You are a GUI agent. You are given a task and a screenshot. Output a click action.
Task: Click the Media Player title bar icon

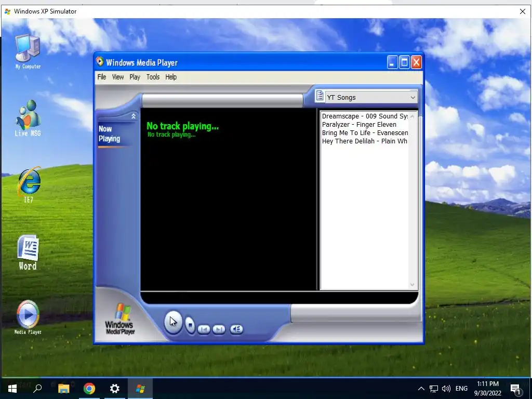click(100, 62)
